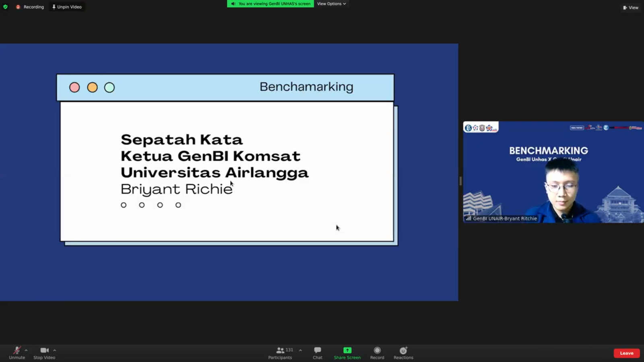
Task: Click the audio signal icon on speaker thumbnail
Action: coord(468,218)
